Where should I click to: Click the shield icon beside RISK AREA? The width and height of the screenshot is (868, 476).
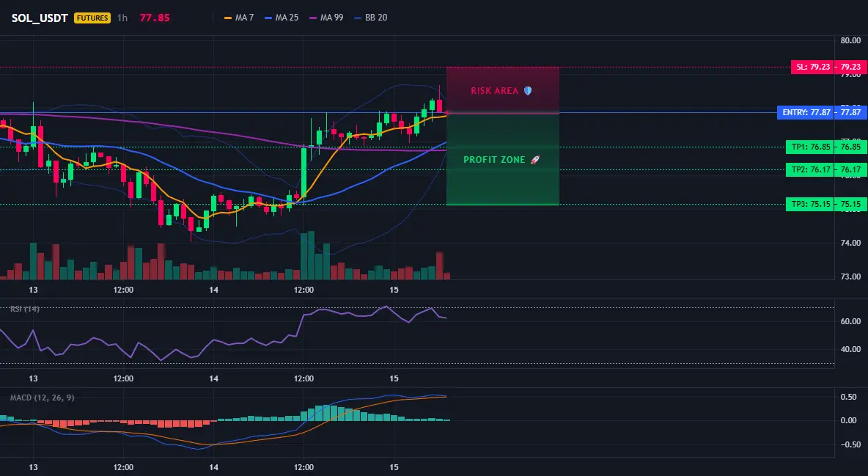click(x=528, y=91)
